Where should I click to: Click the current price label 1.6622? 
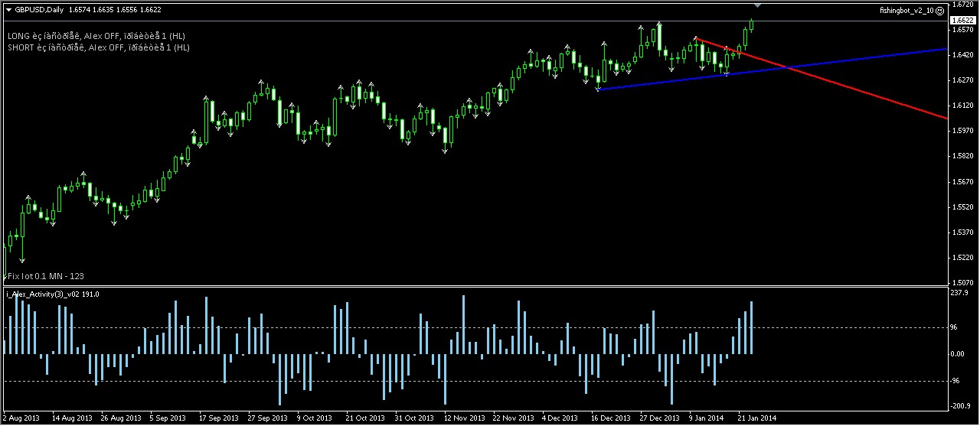pos(962,20)
